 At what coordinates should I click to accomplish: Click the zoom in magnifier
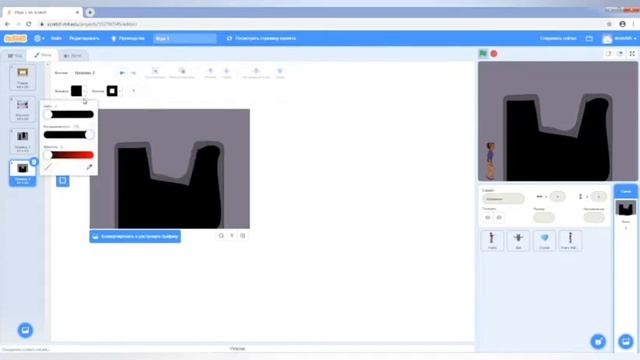click(243, 236)
